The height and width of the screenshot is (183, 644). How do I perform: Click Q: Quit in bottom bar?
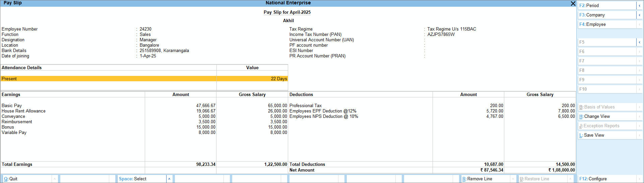point(27,179)
